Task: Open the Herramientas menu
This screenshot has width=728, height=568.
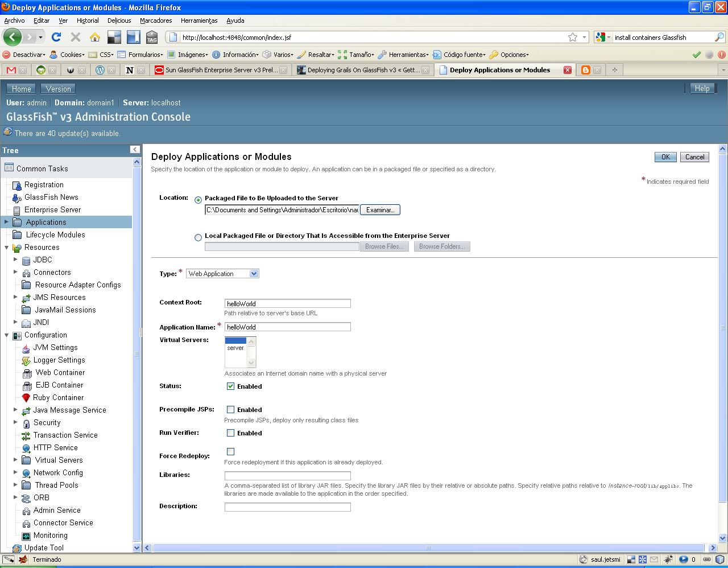Action: tap(199, 20)
